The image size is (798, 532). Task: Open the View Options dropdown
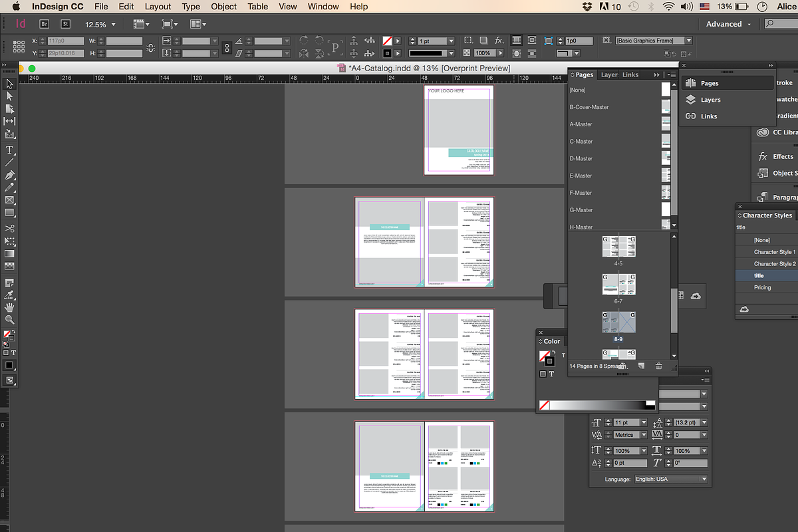pyautogui.click(x=140, y=24)
